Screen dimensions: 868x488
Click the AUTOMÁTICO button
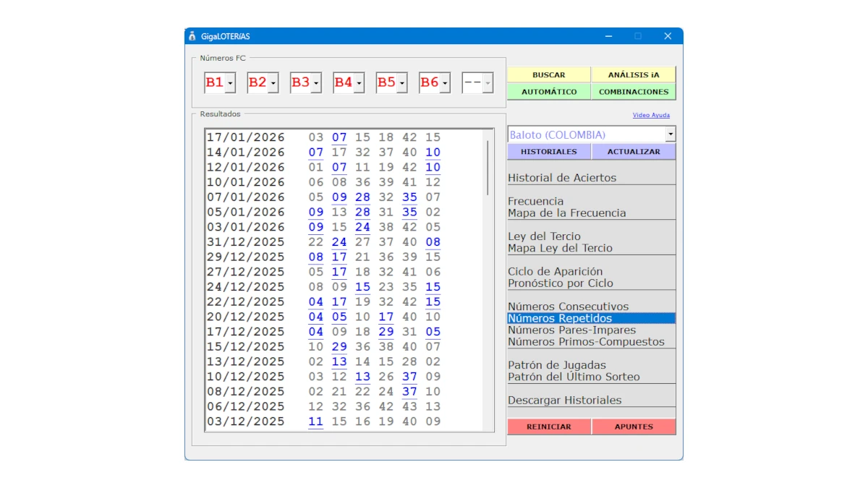pyautogui.click(x=550, y=92)
